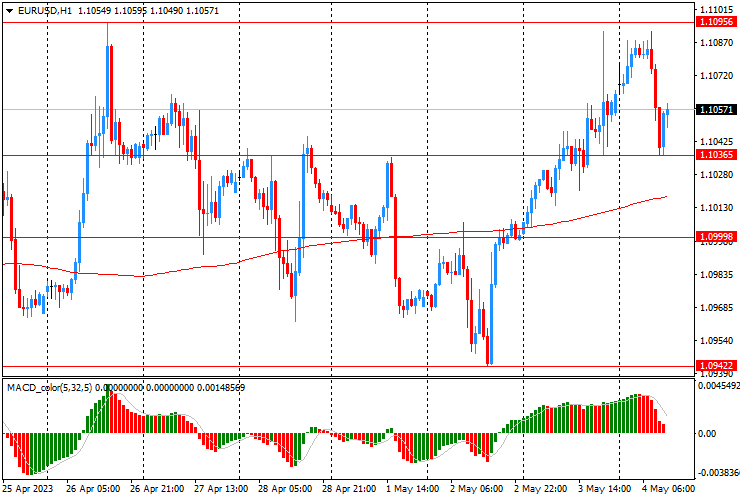Click the 1.10870 price scale value
This screenshot has width=740, height=500.
coord(717,42)
